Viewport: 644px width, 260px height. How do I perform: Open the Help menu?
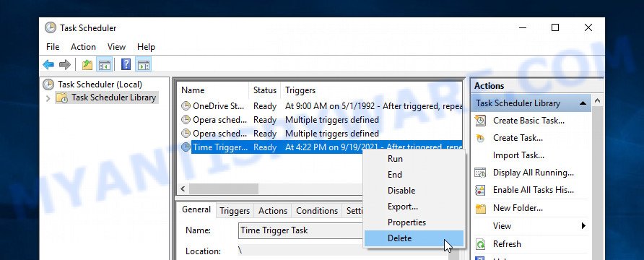point(146,47)
